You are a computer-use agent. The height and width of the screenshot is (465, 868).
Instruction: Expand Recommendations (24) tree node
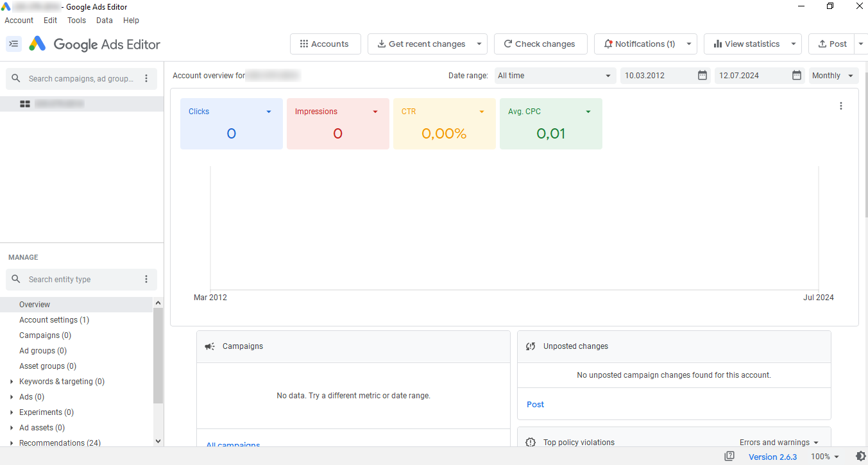pyautogui.click(x=12, y=443)
